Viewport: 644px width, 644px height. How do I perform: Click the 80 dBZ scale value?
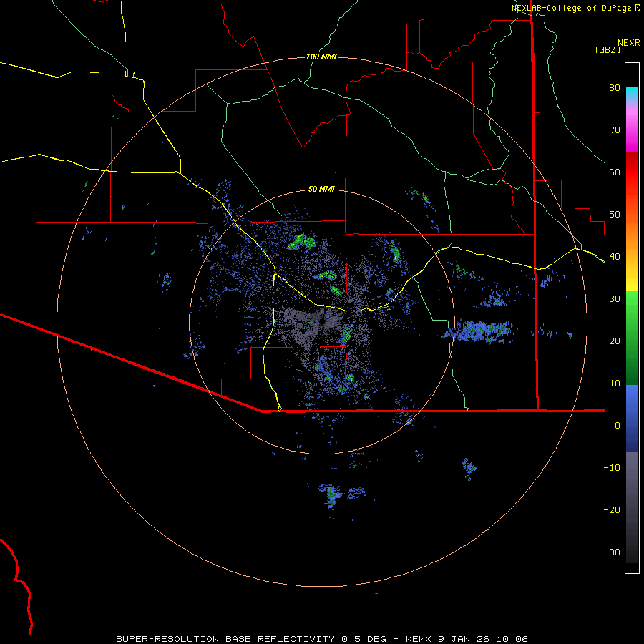click(x=615, y=88)
